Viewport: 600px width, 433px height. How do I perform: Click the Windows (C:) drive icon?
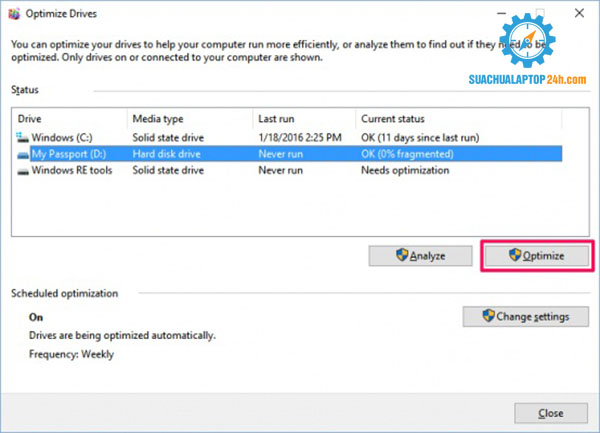[x=23, y=137]
